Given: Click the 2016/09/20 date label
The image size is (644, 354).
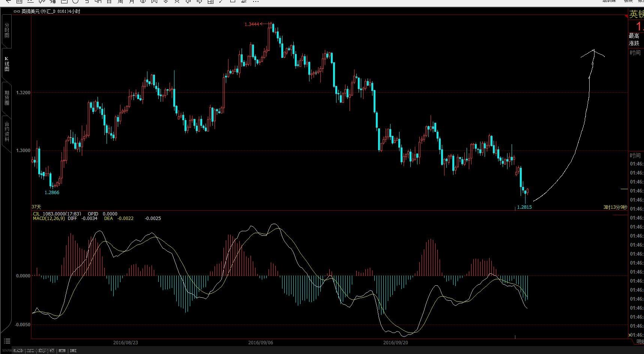Looking at the screenshot, I should click(396, 343).
